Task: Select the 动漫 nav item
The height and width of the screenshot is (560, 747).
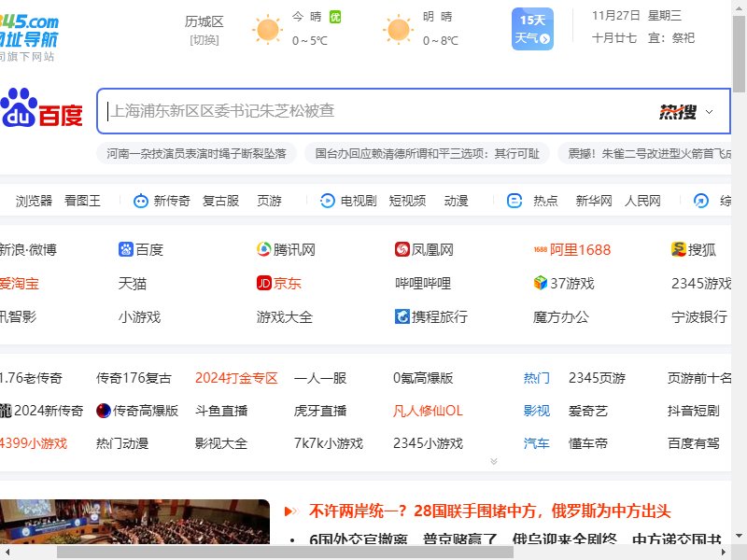Action: (456, 201)
